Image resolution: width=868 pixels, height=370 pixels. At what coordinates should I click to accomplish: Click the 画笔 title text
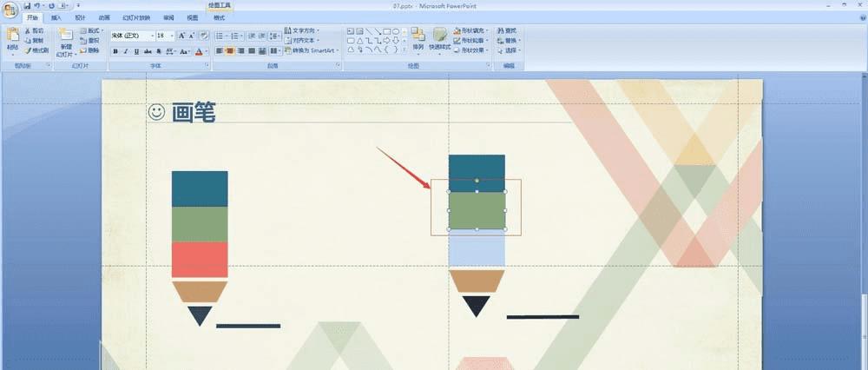pyautogui.click(x=194, y=112)
